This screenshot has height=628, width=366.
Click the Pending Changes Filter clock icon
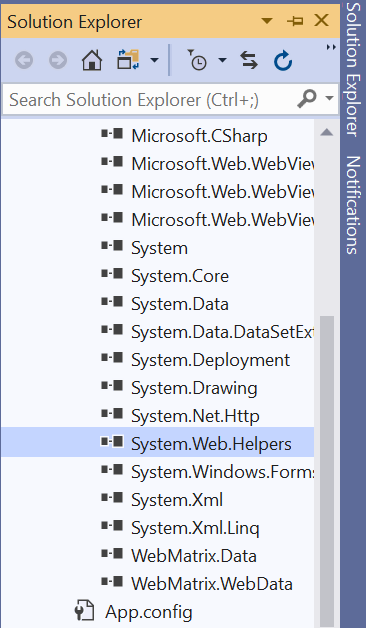pos(197,60)
